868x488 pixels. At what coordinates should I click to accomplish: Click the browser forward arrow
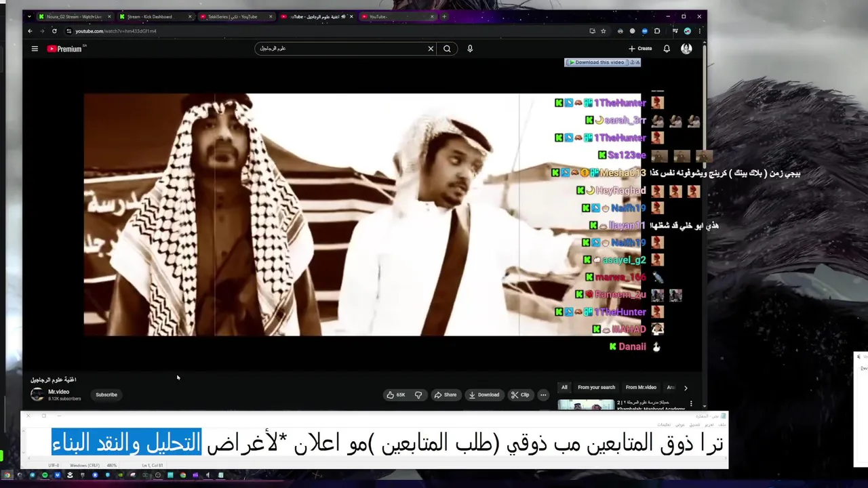pyautogui.click(x=42, y=31)
